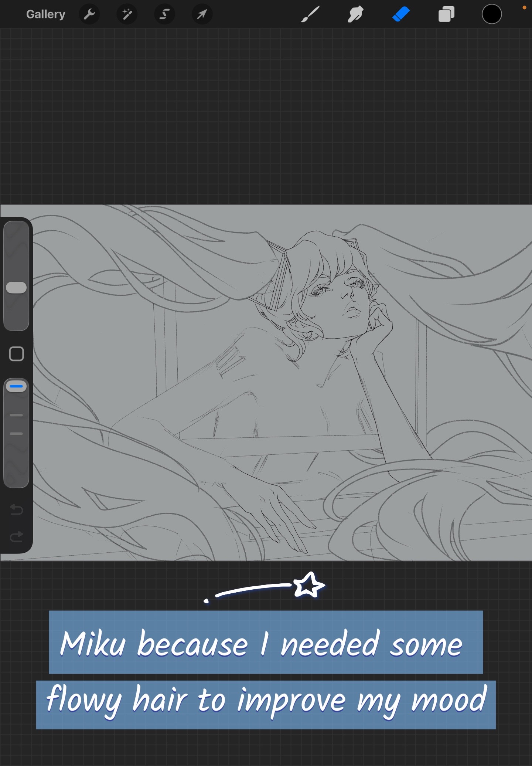This screenshot has width=532, height=766.
Task: Select the Eraser tool
Action: [x=401, y=14]
